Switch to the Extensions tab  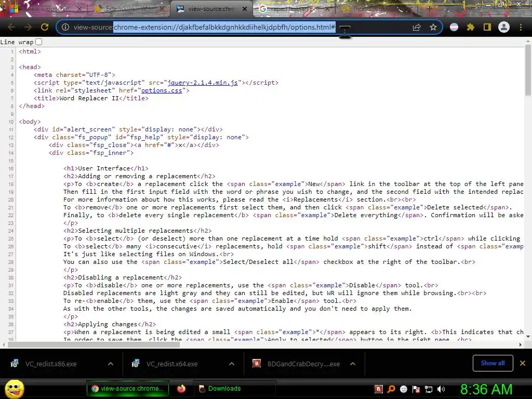coord(129,9)
